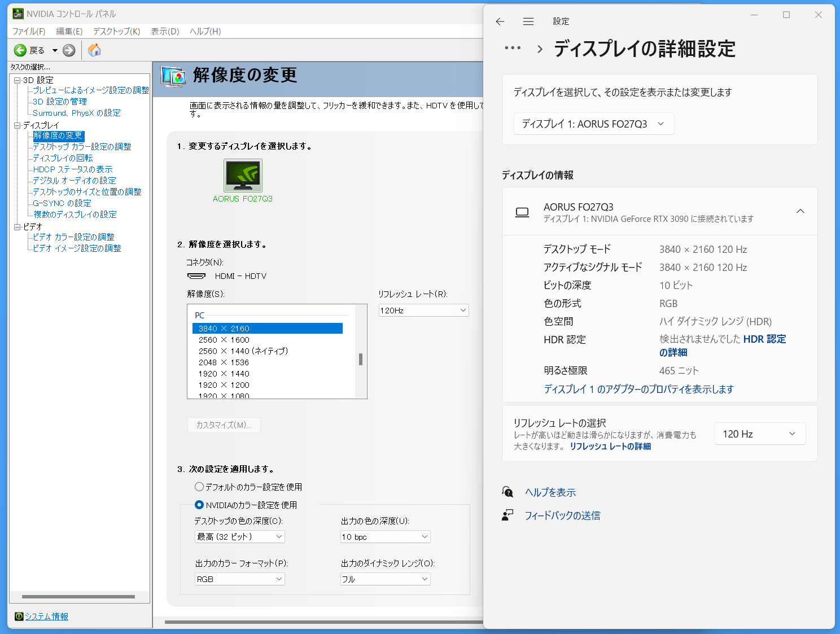The image size is (840, 634).
Task: Select 2560 × 1440 (ネイティブ) resolution
Action: tap(243, 351)
